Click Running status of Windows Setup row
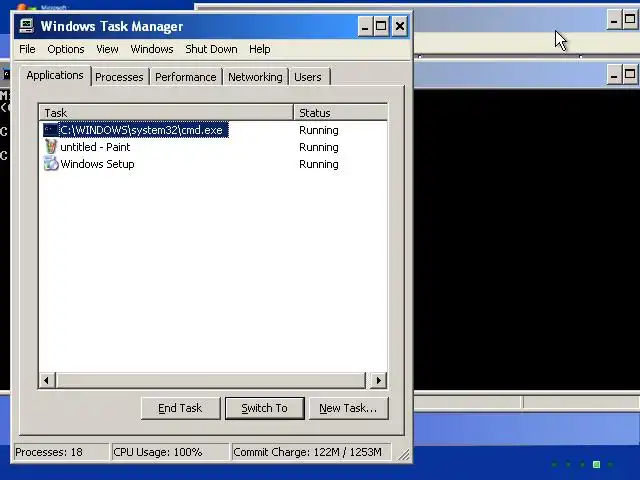 click(319, 164)
